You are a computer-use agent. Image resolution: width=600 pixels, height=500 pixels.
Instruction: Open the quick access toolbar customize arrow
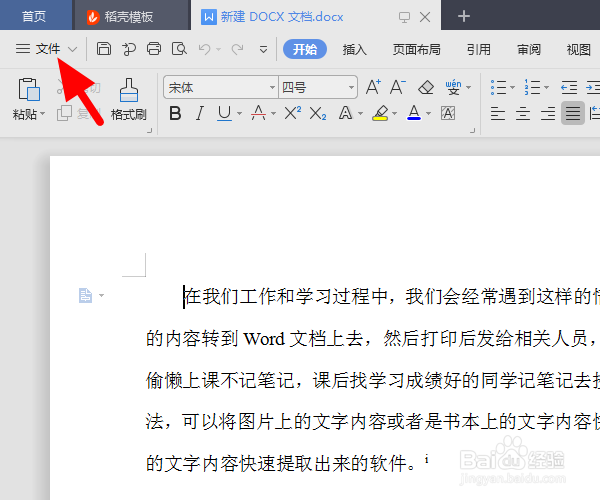[x=263, y=49]
